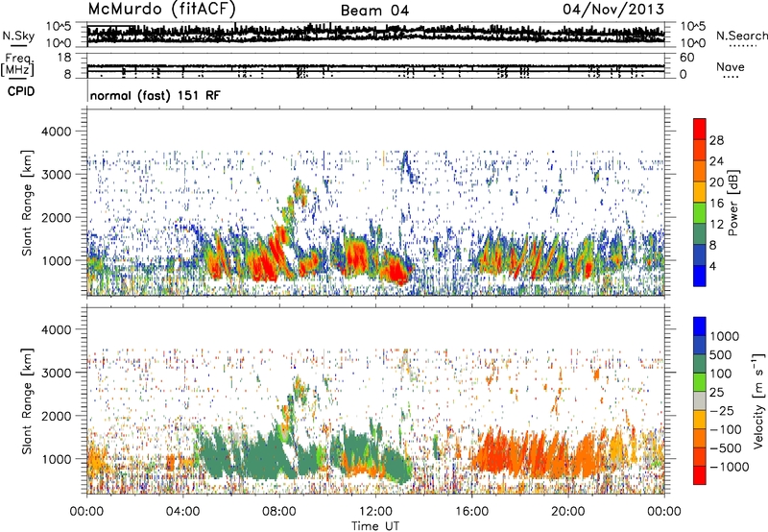The width and height of the screenshot is (768, 532).
Task: Click the '-100' velocity colorbar tick
Action: pyautogui.click(x=725, y=429)
